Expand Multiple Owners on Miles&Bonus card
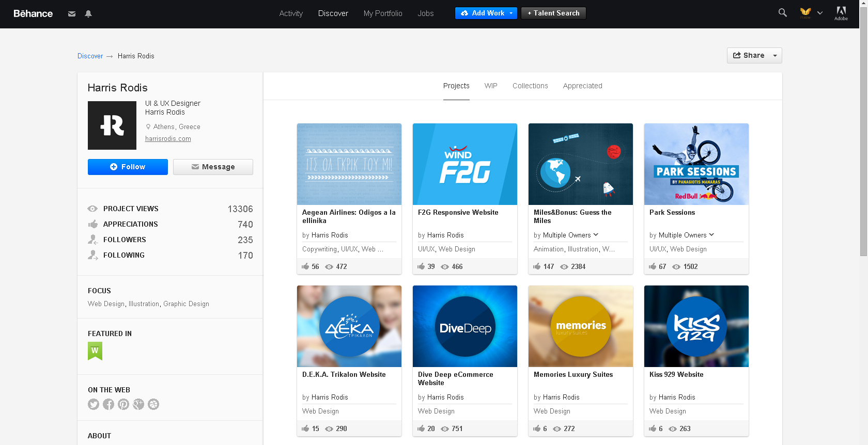The width and height of the screenshot is (868, 445). pyautogui.click(x=596, y=235)
